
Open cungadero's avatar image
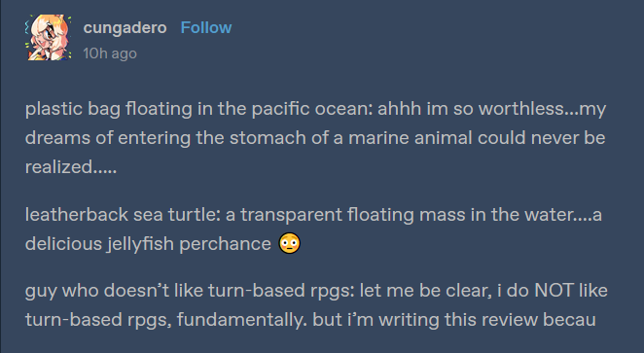tap(49, 37)
